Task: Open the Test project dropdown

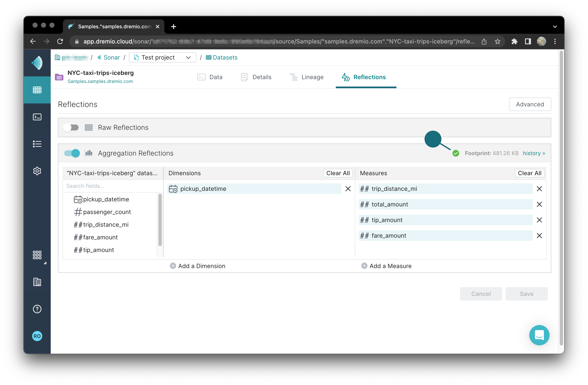Action: (162, 58)
